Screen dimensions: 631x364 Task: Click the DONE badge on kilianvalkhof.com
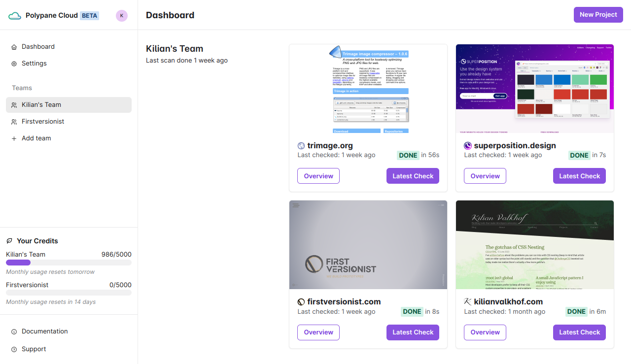click(x=576, y=311)
